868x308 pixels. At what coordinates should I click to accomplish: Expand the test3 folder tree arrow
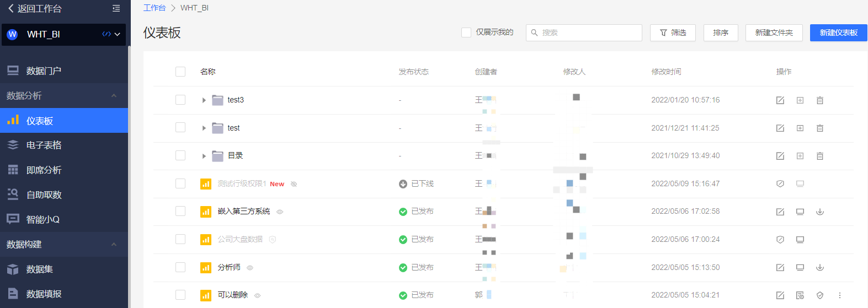click(204, 100)
